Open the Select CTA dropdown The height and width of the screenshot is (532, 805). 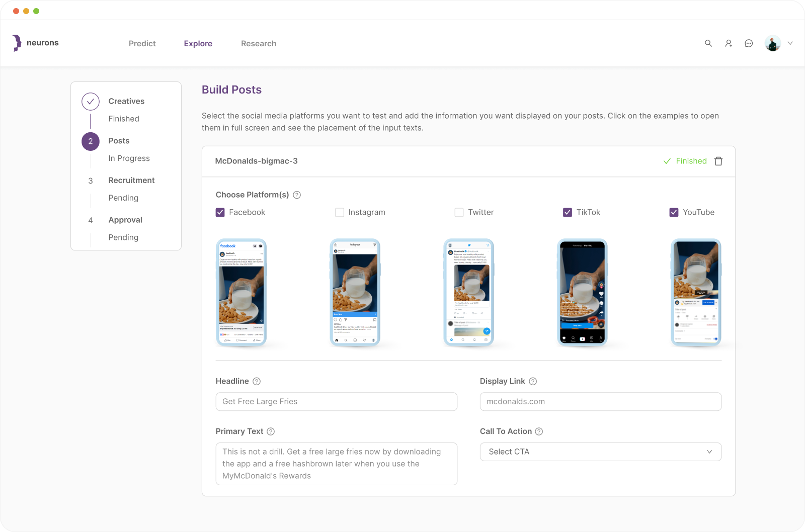pyautogui.click(x=601, y=452)
